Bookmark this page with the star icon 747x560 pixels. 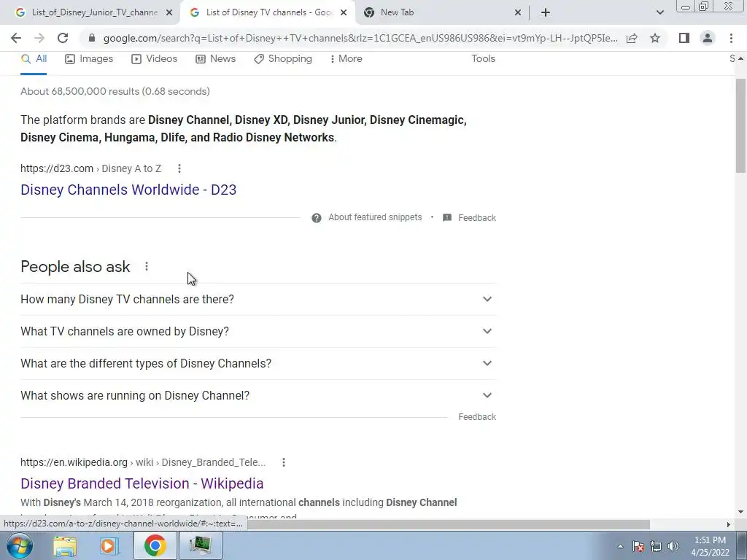click(x=655, y=38)
